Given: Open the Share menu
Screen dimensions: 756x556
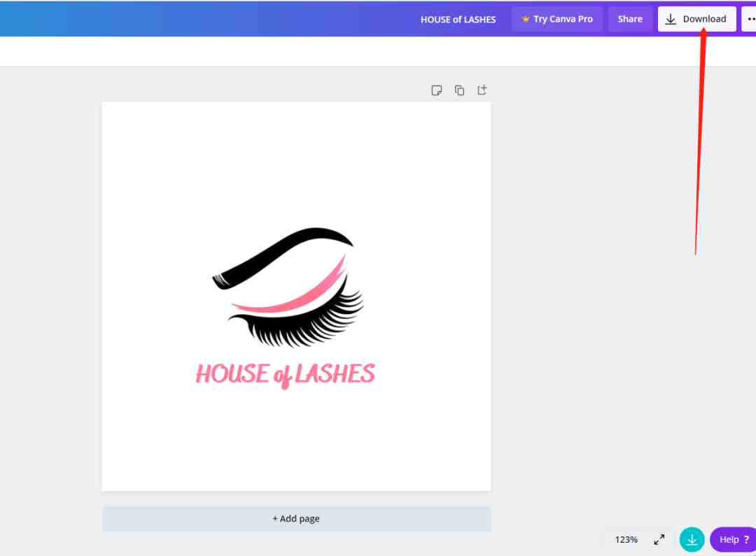Looking at the screenshot, I should tap(630, 20).
